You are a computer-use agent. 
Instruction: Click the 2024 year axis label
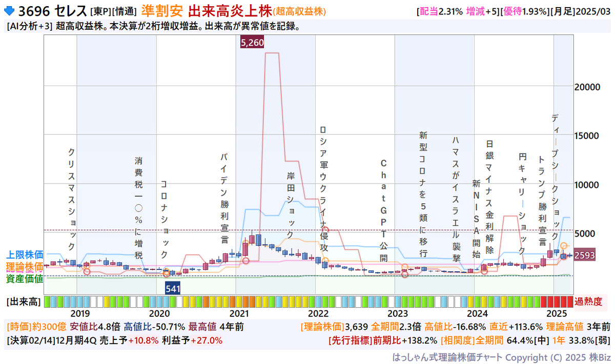click(x=477, y=314)
